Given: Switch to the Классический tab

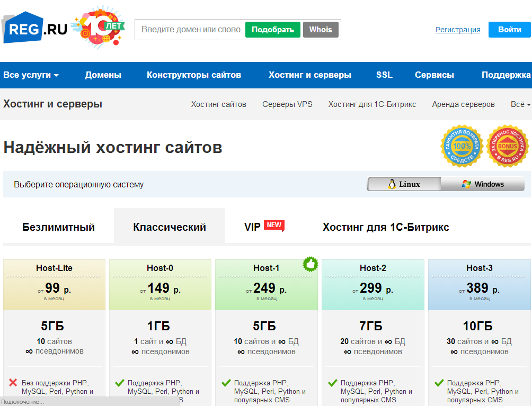Looking at the screenshot, I should click(170, 226).
